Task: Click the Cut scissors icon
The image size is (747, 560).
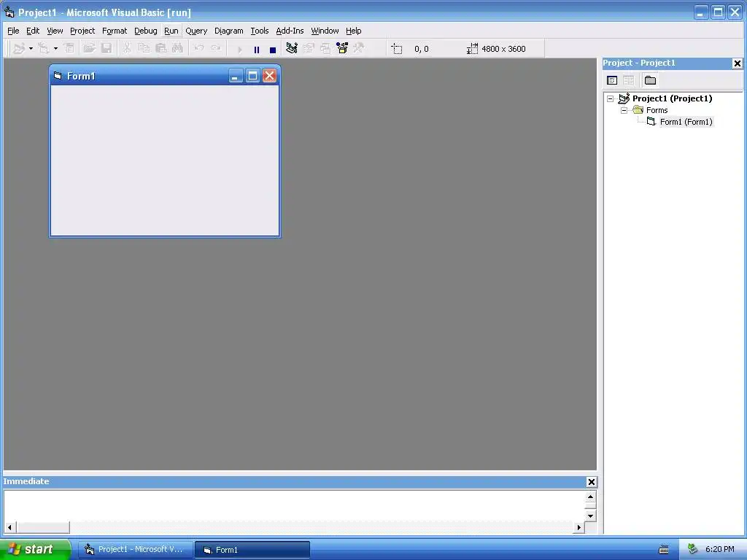Action: pos(127,49)
